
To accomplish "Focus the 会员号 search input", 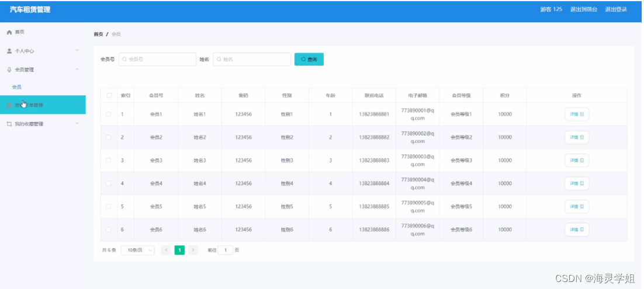I will coord(157,59).
